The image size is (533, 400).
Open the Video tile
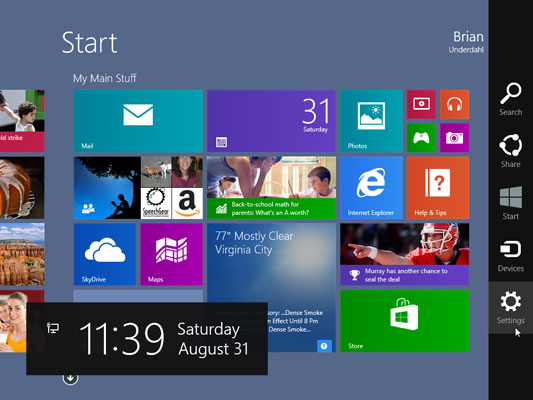click(x=421, y=104)
